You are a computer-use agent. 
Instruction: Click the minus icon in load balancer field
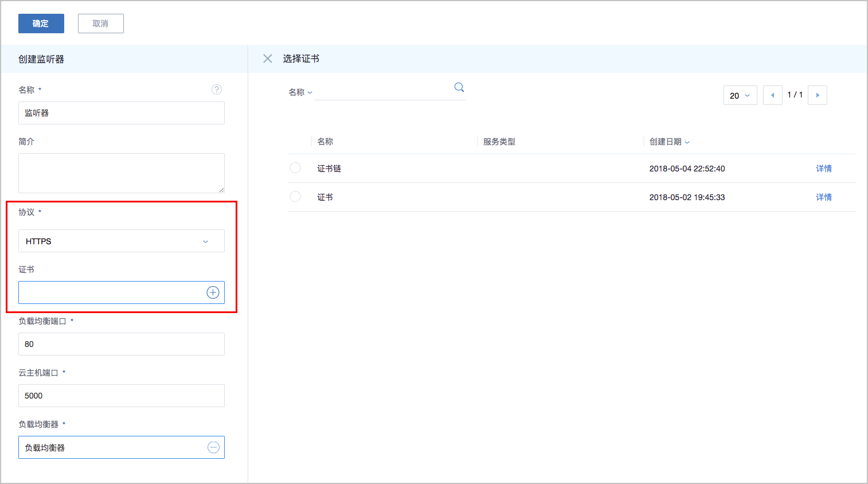coord(213,447)
